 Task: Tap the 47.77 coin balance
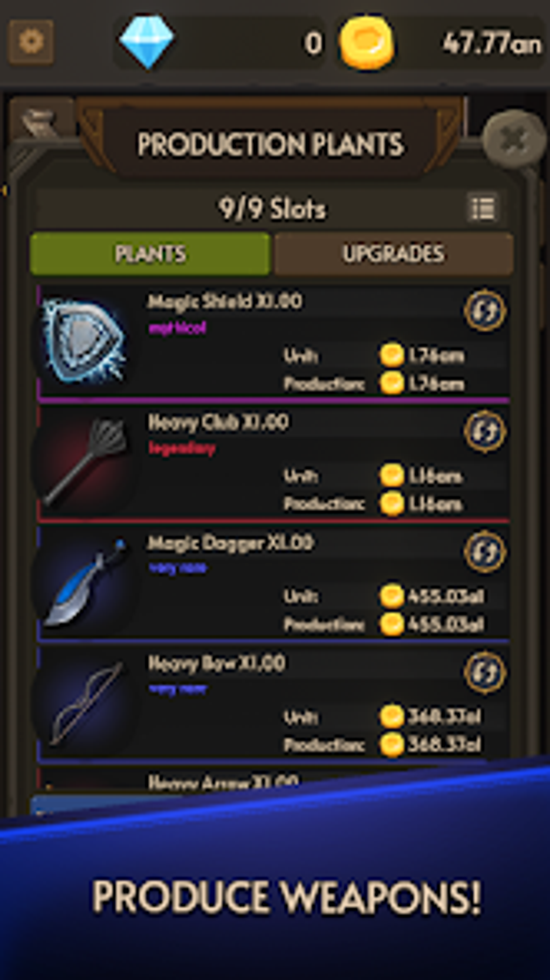pyautogui.click(x=492, y=43)
